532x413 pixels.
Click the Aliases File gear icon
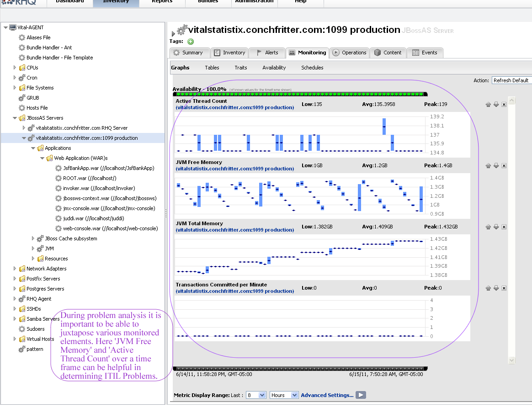pos(22,37)
